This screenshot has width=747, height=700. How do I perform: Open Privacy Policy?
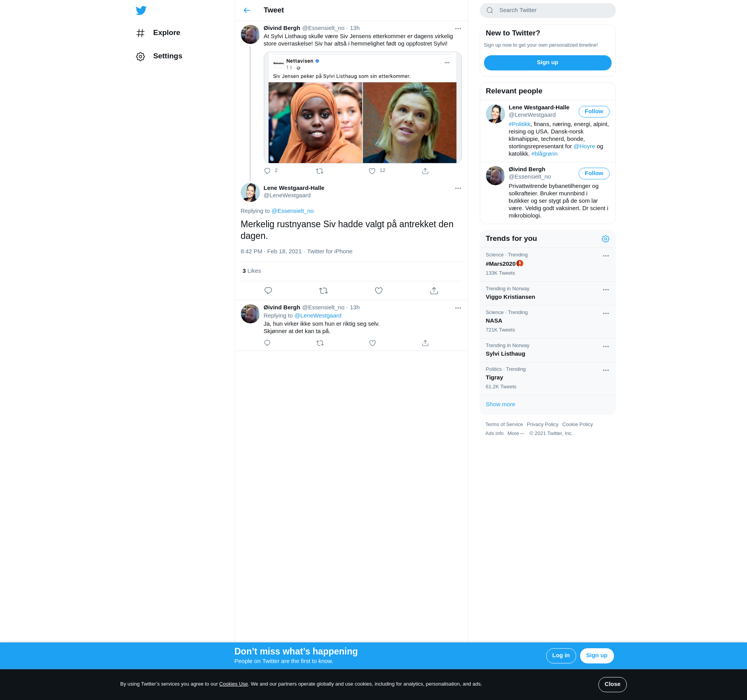point(542,425)
